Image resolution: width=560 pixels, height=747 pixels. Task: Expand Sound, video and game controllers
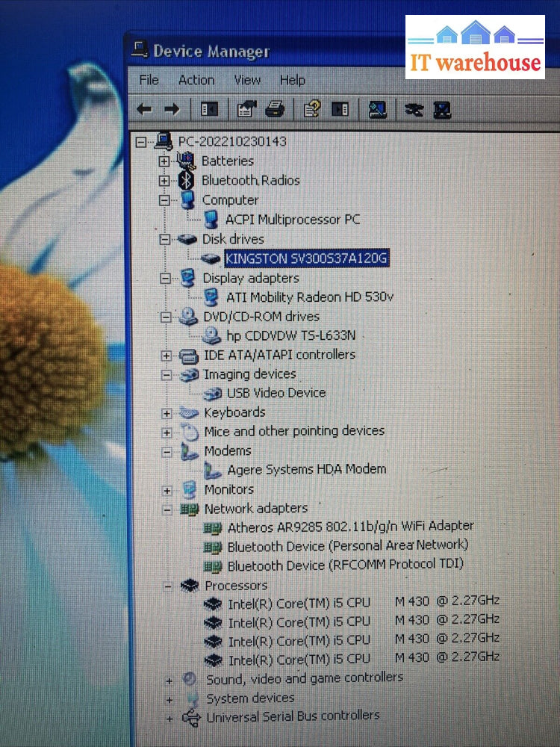click(x=169, y=680)
